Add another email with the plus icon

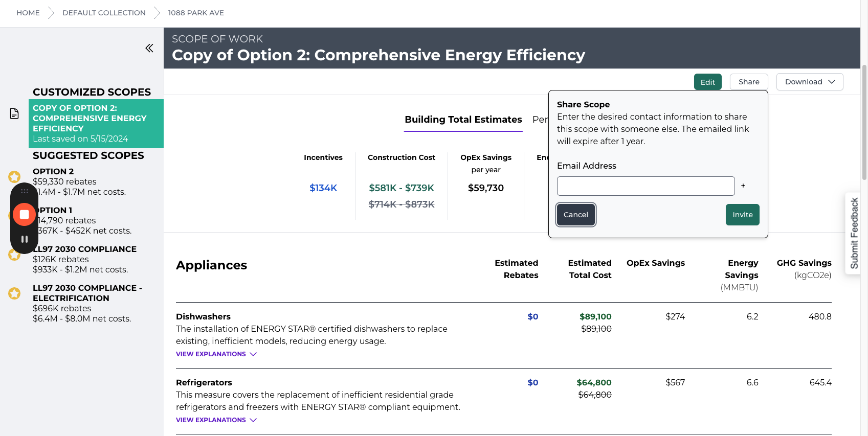[x=743, y=186]
